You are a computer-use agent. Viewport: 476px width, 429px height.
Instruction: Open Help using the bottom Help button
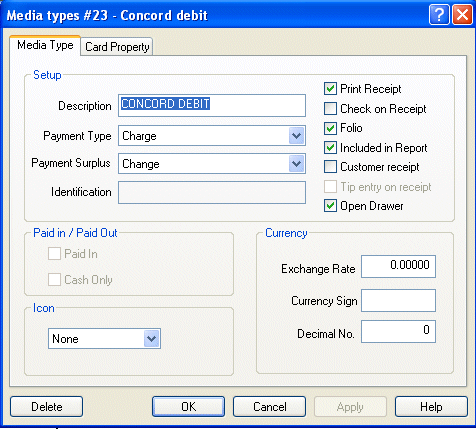point(431,407)
